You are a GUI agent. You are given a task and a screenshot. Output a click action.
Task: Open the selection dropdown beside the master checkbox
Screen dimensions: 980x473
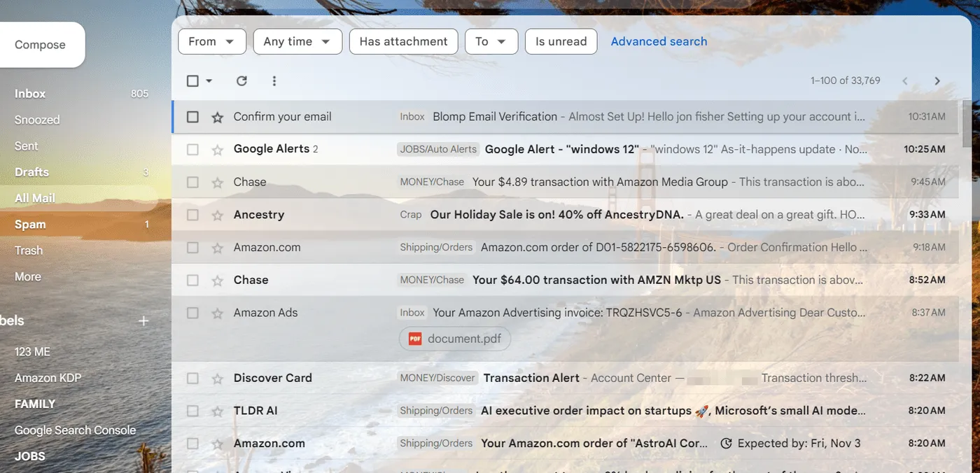(207, 80)
